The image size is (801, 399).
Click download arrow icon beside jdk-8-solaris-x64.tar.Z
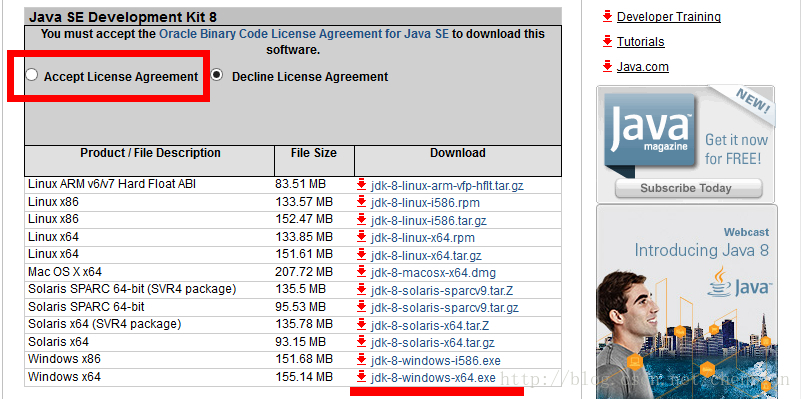pos(362,324)
